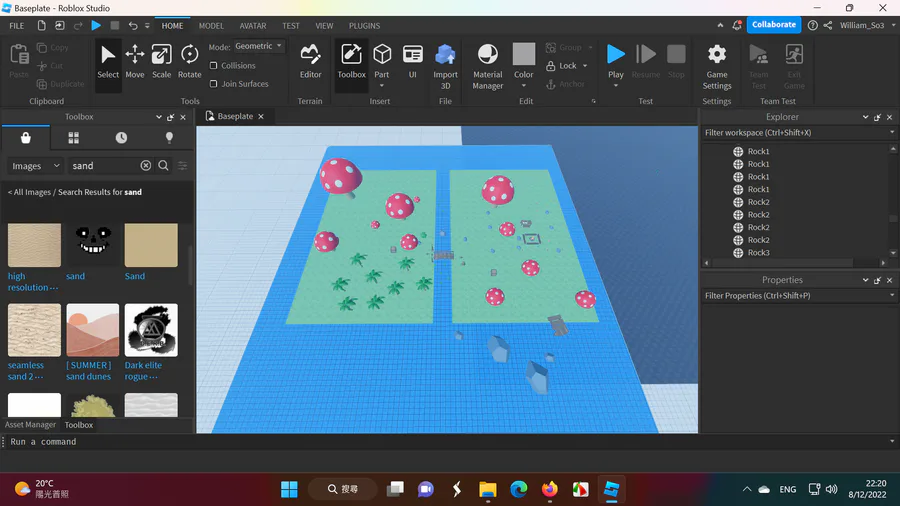Activate the Rotate tool

pyautogui.click(x=189, y=62)
